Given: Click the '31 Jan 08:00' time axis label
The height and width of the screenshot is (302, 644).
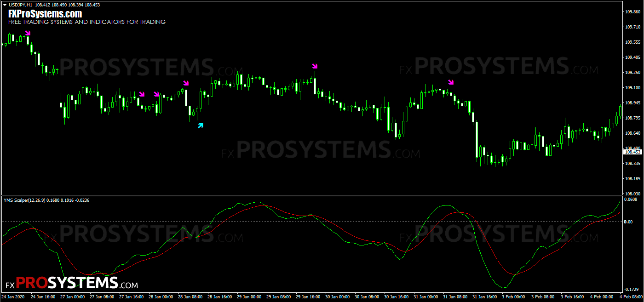Looking at the screenshot, I should tap(455, 297).
